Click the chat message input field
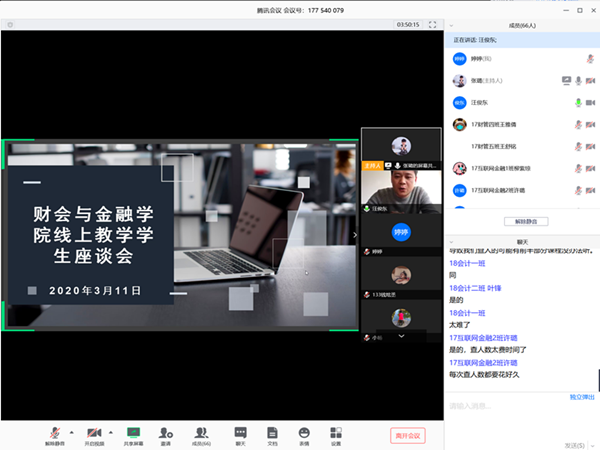 point(510,406)
